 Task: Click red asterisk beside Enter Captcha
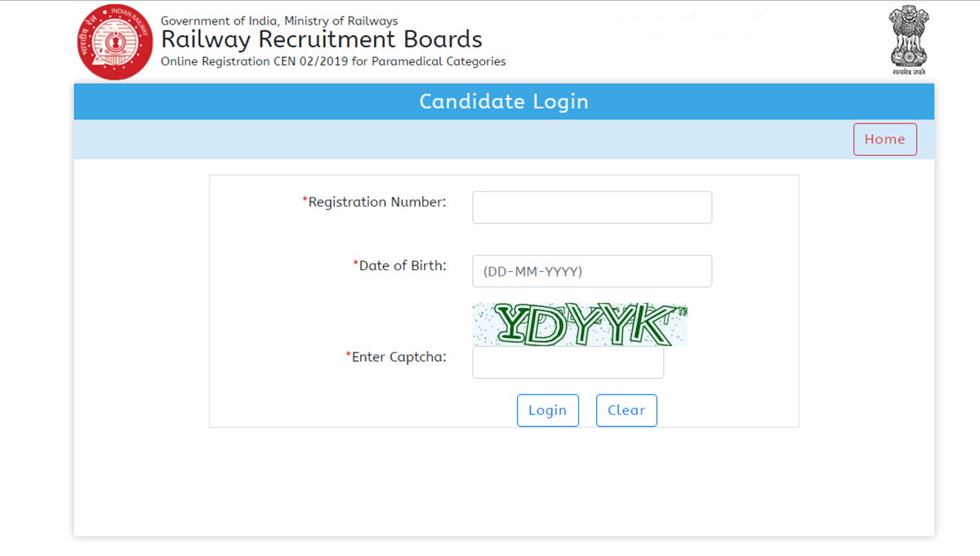click(349, 356)
